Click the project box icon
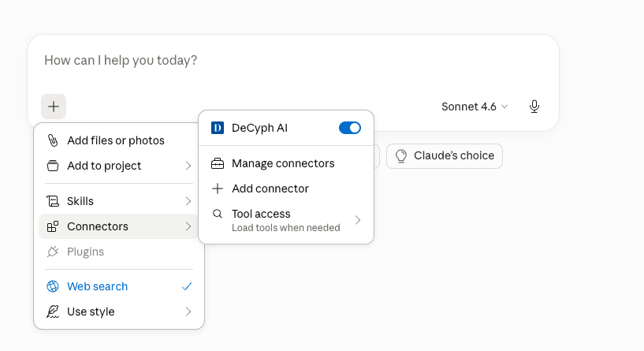This screenshot has width=644, height=351. [53, 166]
